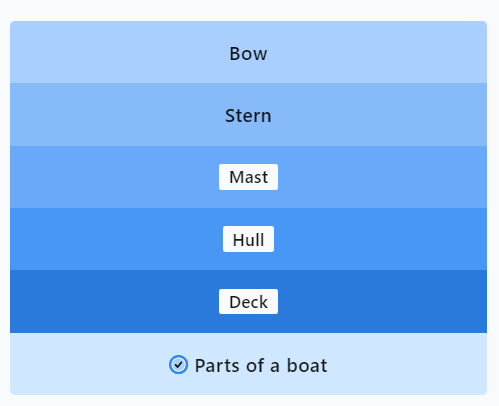Screen dimensions: 499x406
Task: Select the Hull chip
Action: 248,239
